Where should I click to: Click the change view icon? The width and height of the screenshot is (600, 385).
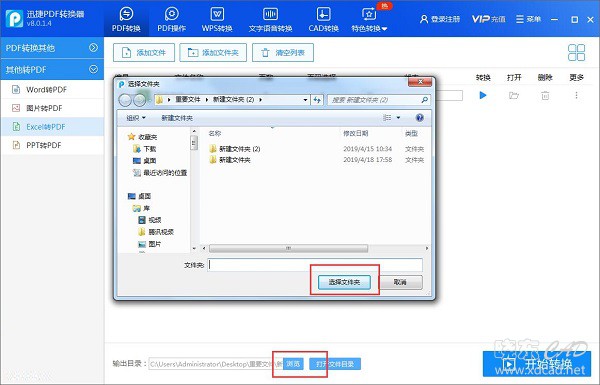coord(387,117)
